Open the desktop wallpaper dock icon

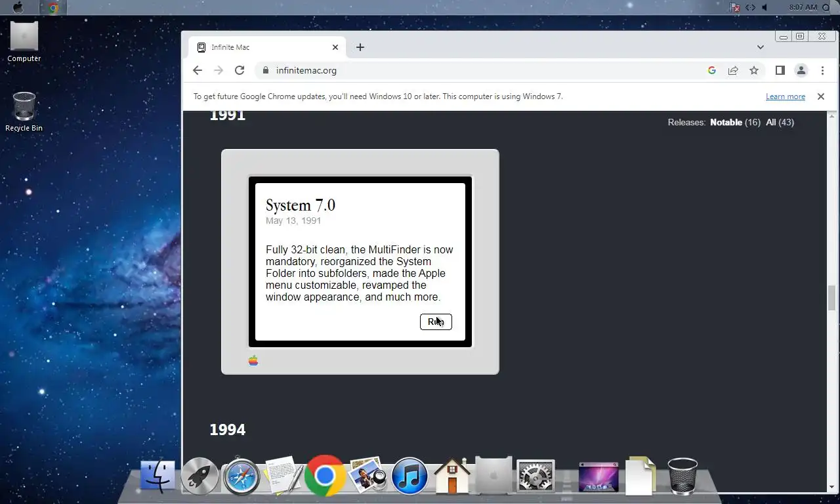click(598, 476)
